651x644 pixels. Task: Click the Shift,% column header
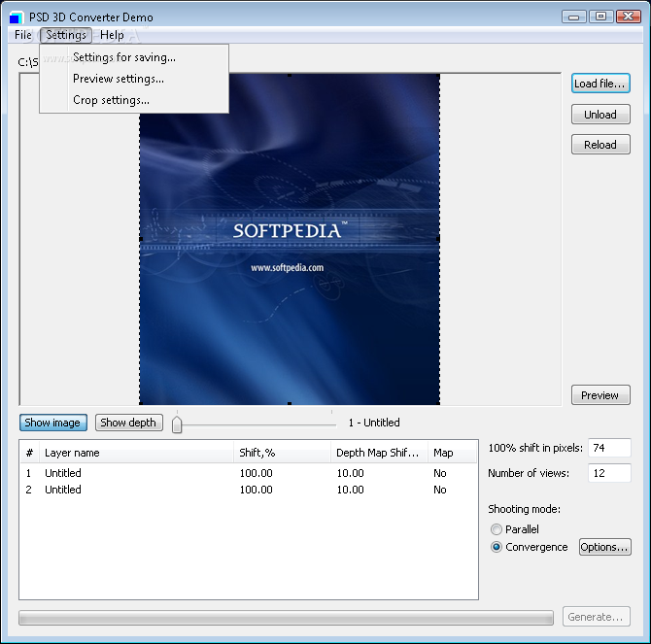point(282,453)
